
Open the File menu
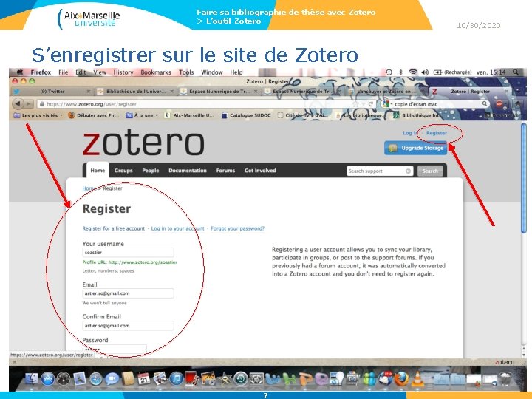pos(63,72)
